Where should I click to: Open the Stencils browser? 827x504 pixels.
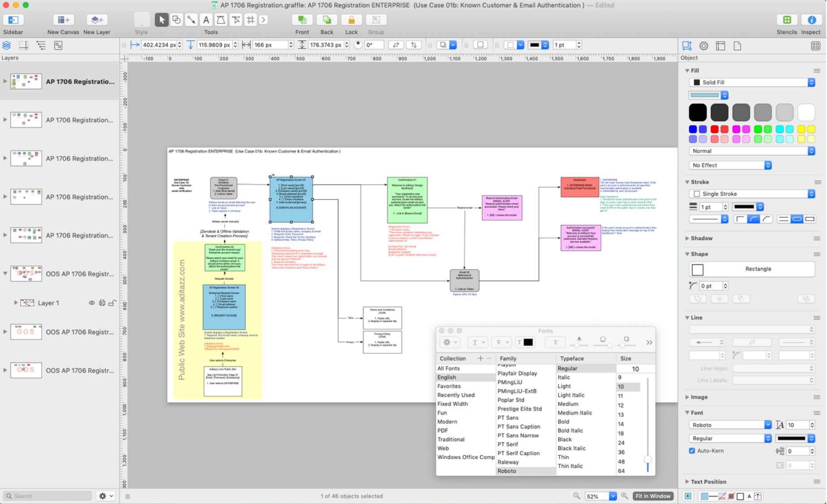click(787, 20)
